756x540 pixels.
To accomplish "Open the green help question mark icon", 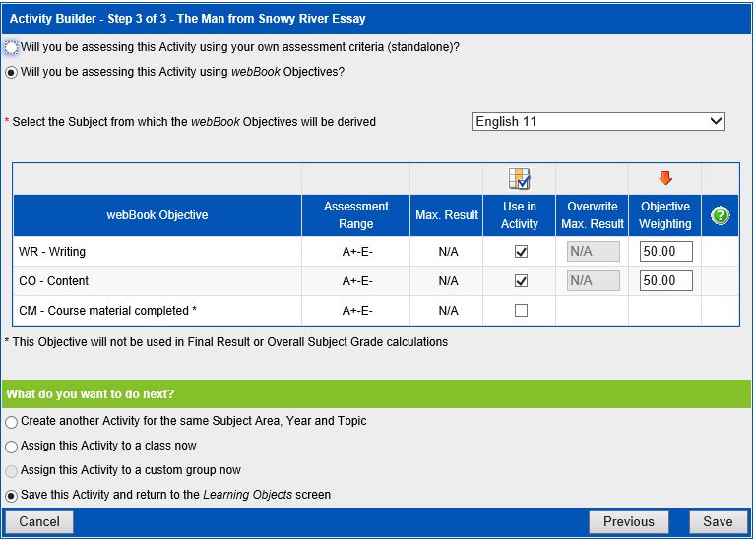I will coord(719,215).
